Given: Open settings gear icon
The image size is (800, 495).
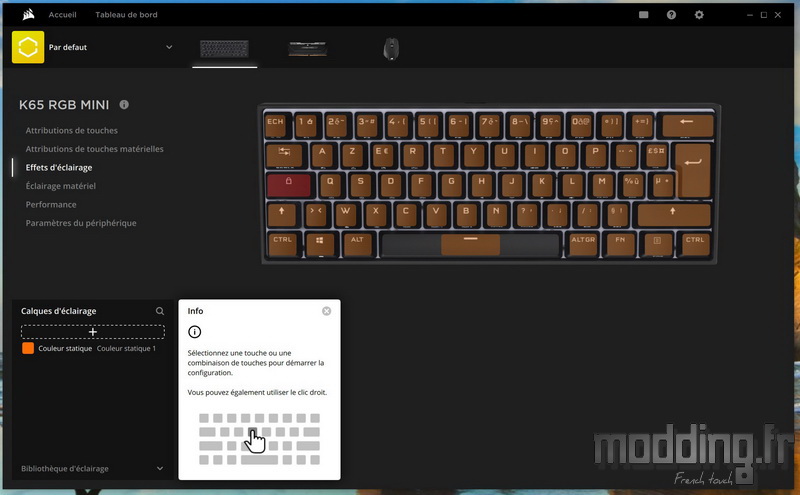Looking at the screenshot, I should pos(699,15).
